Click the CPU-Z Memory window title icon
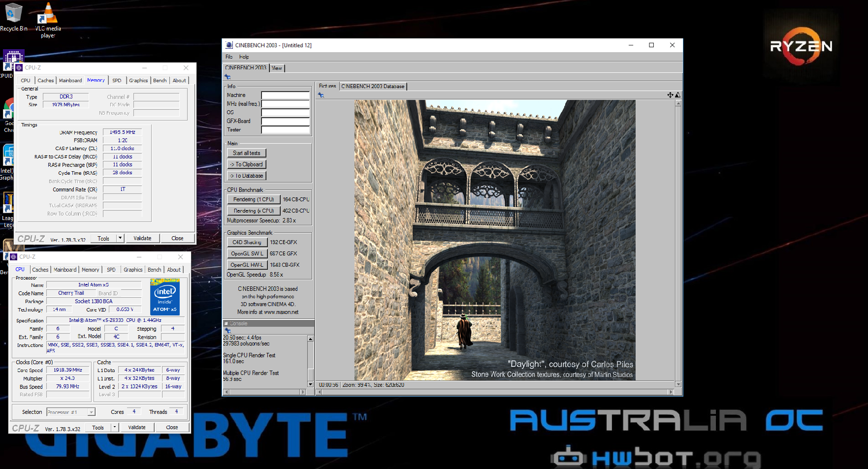868x469 pixels. pyautogui.click(x=19, y=68)
